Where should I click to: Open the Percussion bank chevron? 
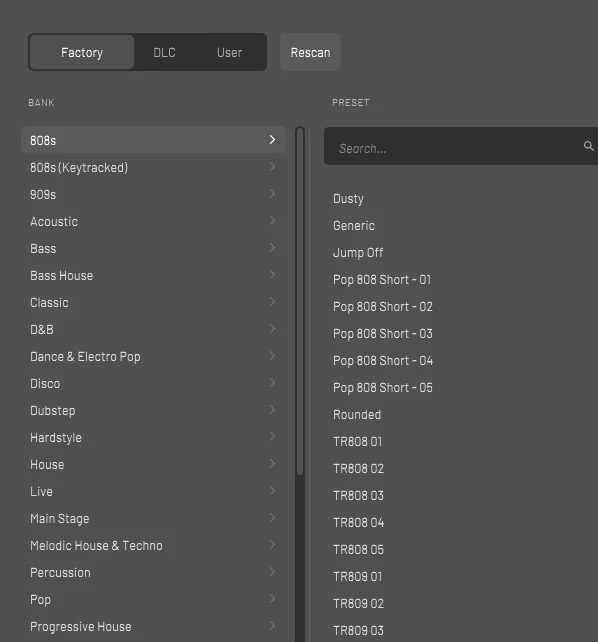(x=273, y=572)
